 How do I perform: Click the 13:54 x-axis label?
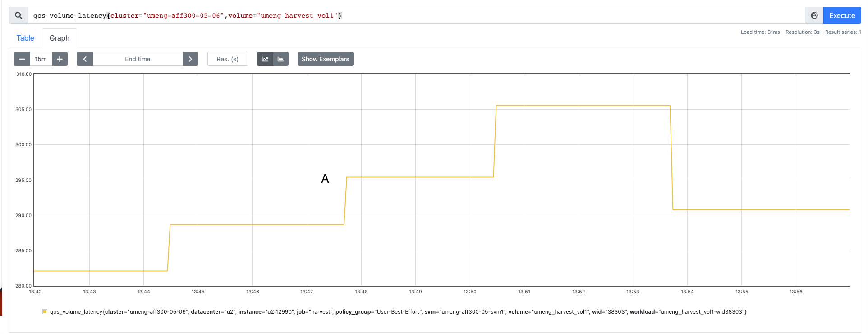(687, 292)
